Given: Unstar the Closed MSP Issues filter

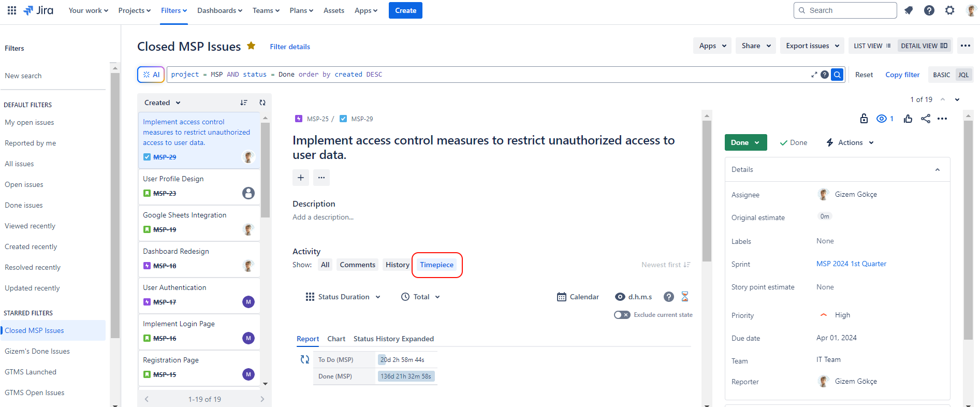Looking at the screenshot, I should (x=251, y=46).
